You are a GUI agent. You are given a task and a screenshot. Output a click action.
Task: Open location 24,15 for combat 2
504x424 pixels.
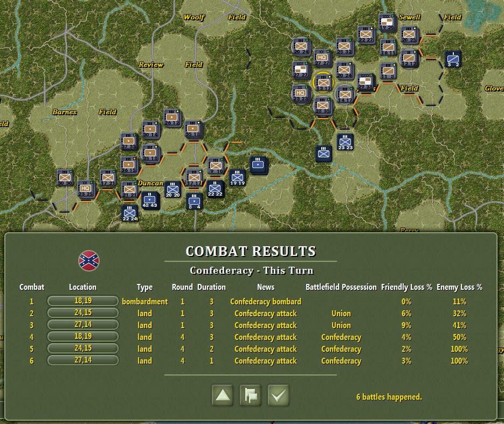click(x=83, y=313)
